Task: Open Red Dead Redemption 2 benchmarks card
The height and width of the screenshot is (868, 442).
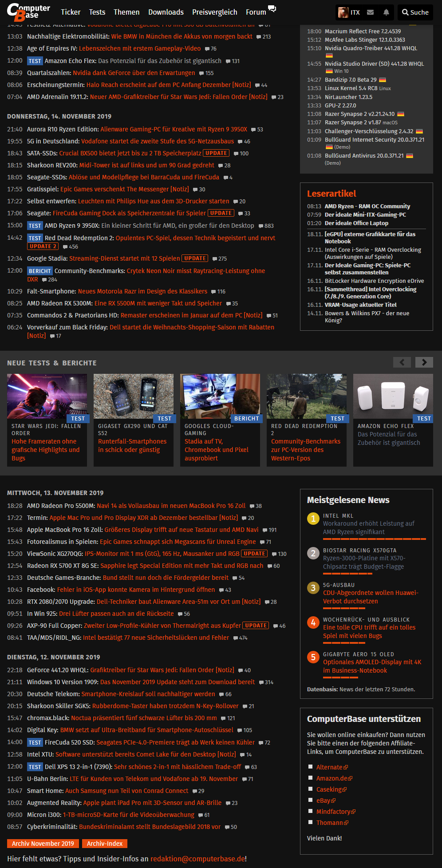Action: 307,420
